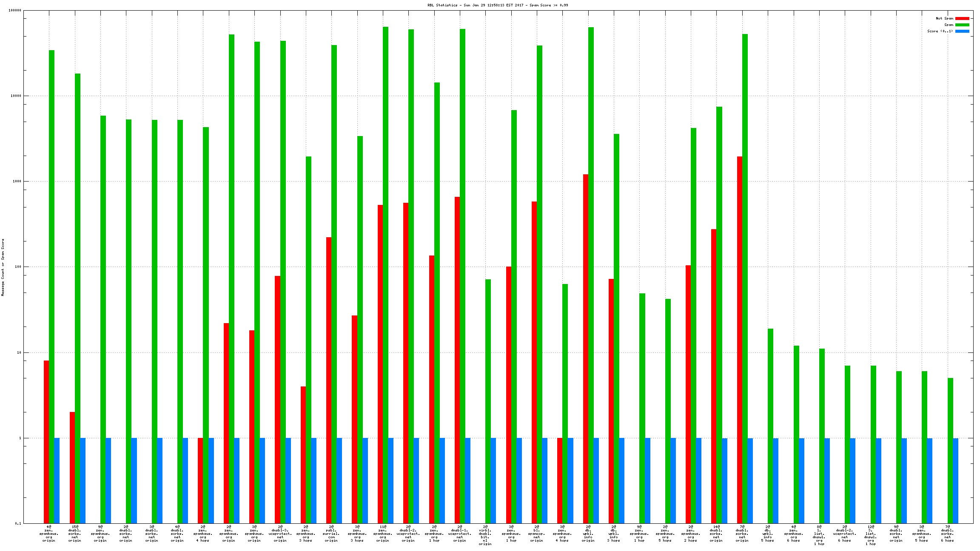This screenshot has height=551, width=980.
Task: Click the RBL Statistics chart title
Action: click(498, 5)
